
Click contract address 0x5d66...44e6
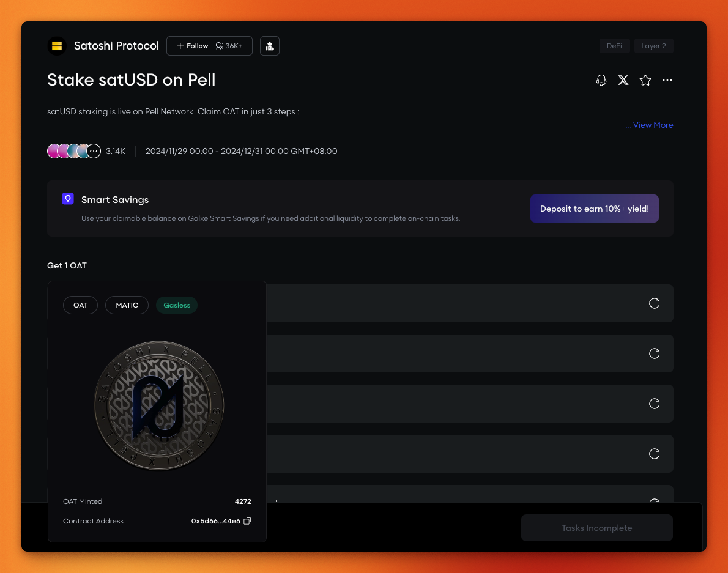pos(216,521)
